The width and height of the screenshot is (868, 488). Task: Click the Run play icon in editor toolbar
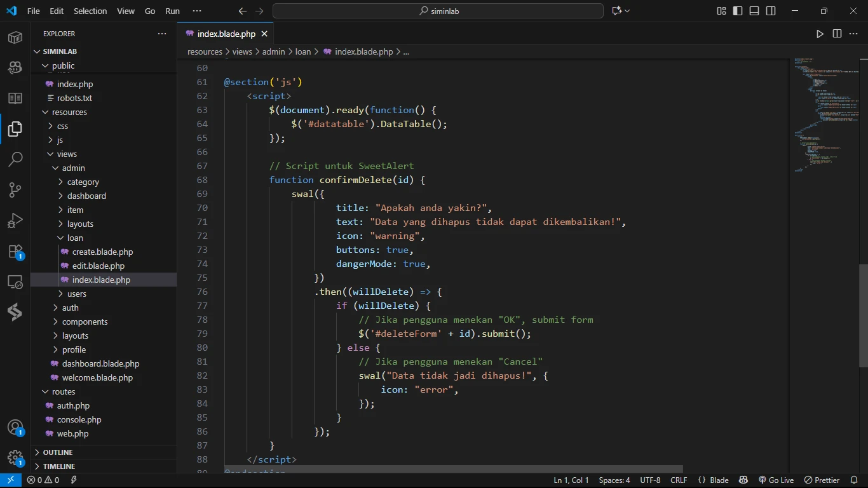tap(820, 34)
